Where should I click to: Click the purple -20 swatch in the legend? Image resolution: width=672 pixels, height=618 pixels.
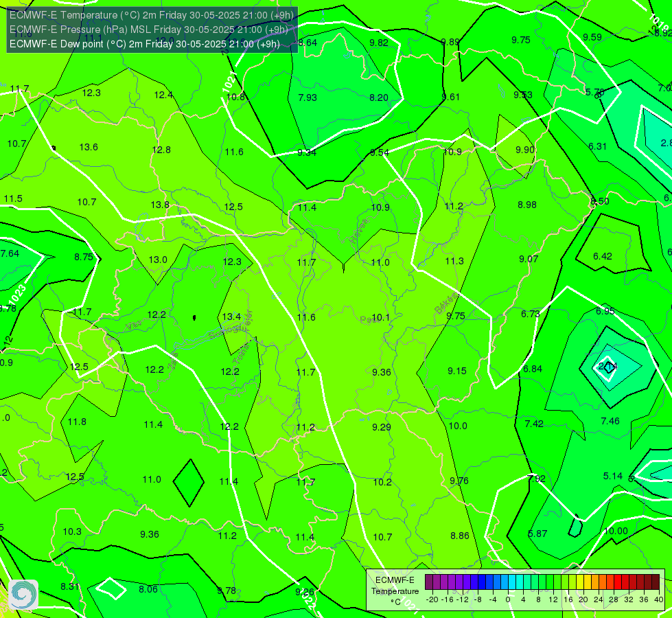coord(428,582)
